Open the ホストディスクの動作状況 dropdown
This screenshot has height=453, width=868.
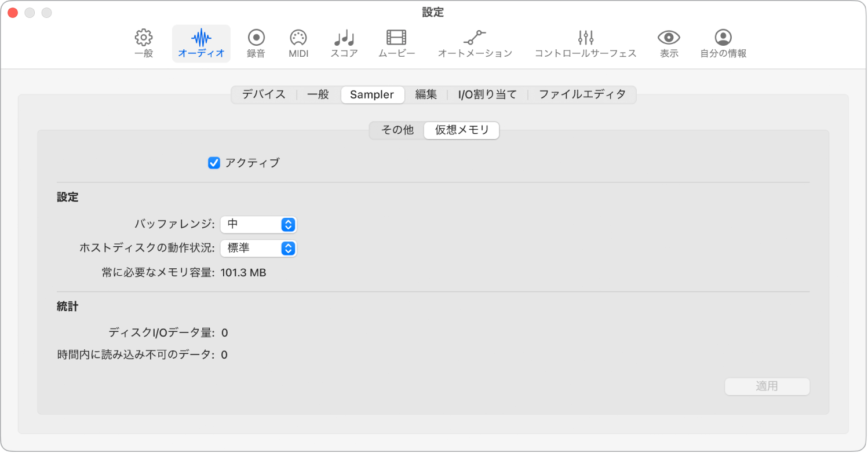point(258,249)
